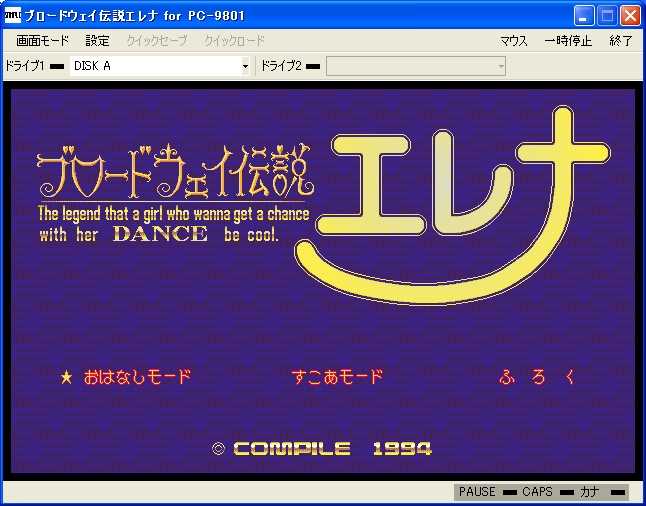
Task: Click the greyed クイックロード menu item
Action: coord(234,41)
